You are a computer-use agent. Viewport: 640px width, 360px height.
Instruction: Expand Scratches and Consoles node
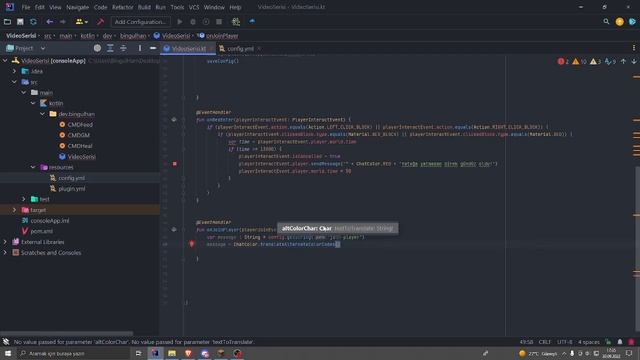click(5, 253)
